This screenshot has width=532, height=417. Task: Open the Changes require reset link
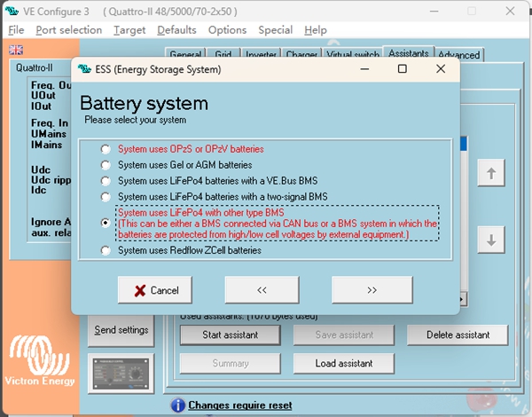240,405
